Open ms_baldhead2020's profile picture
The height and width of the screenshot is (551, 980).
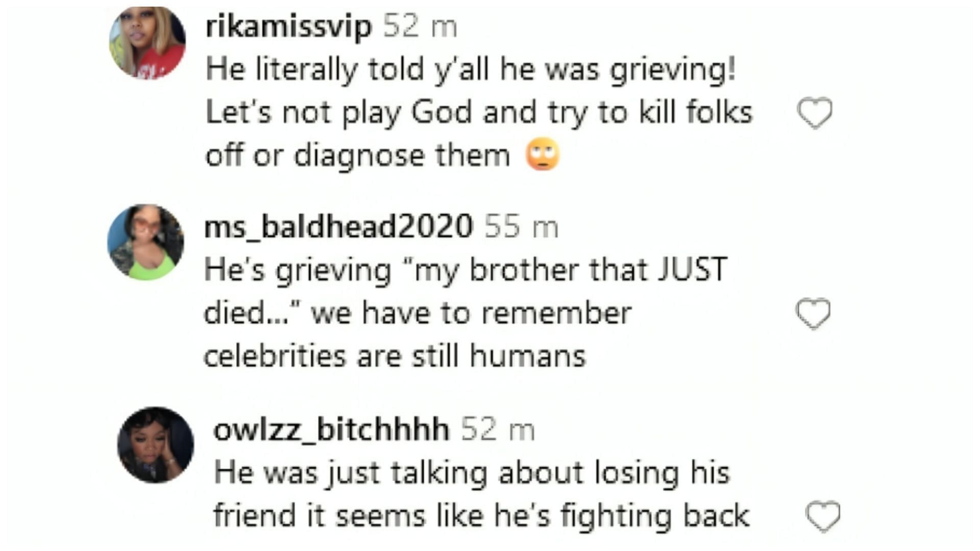pos(146,242)
